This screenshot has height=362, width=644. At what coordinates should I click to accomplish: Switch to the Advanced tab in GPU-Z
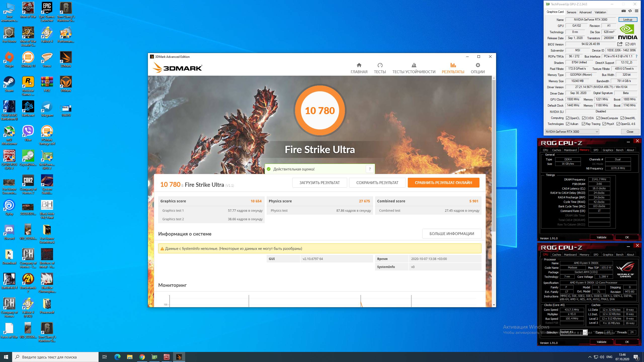585,12
